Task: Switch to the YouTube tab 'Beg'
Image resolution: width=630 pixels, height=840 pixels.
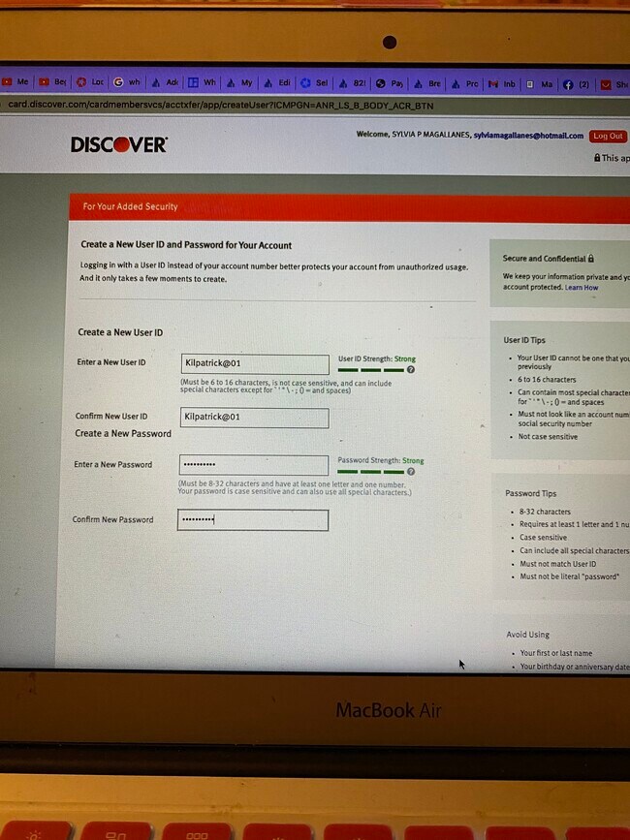Action: [x=53, y=82]
